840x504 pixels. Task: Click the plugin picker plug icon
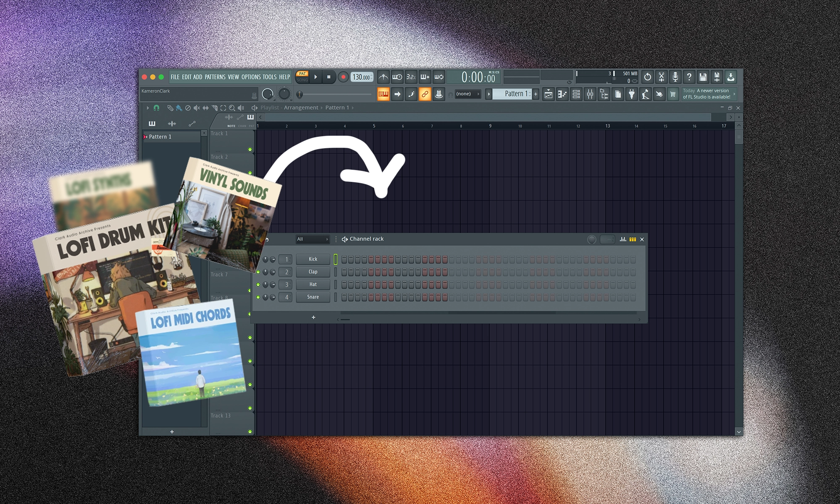[x=631, y=94]
